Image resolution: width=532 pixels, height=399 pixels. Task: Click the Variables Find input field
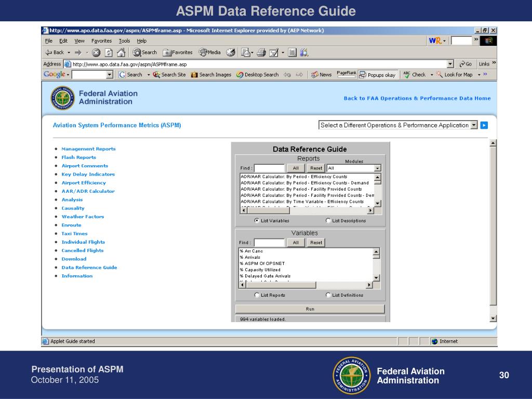[270, 243]
